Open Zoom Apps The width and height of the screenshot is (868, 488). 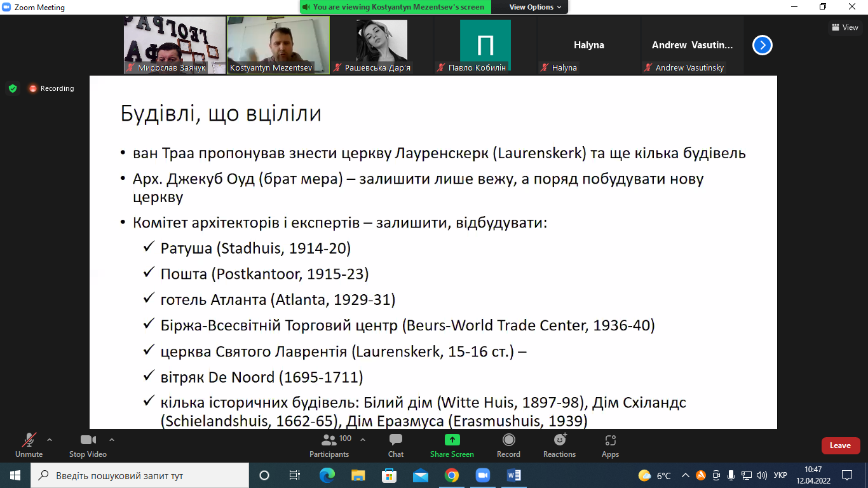tap(610, 445)
